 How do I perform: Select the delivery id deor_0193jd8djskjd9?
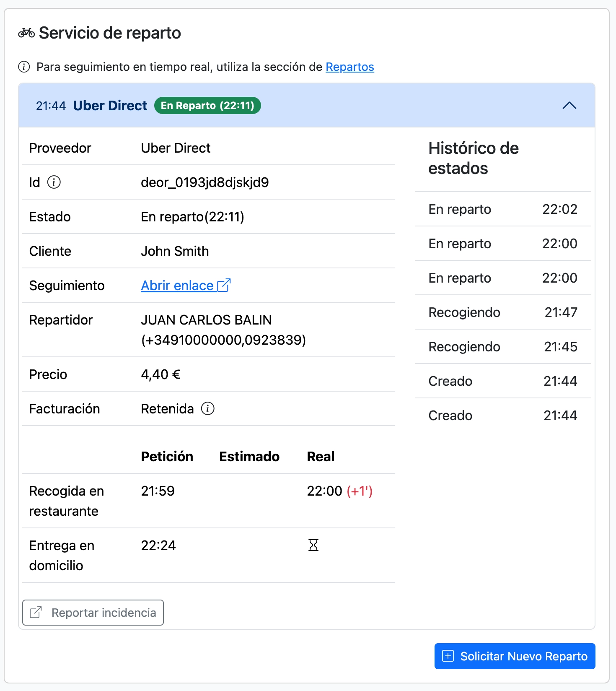[x=205, y=182]
